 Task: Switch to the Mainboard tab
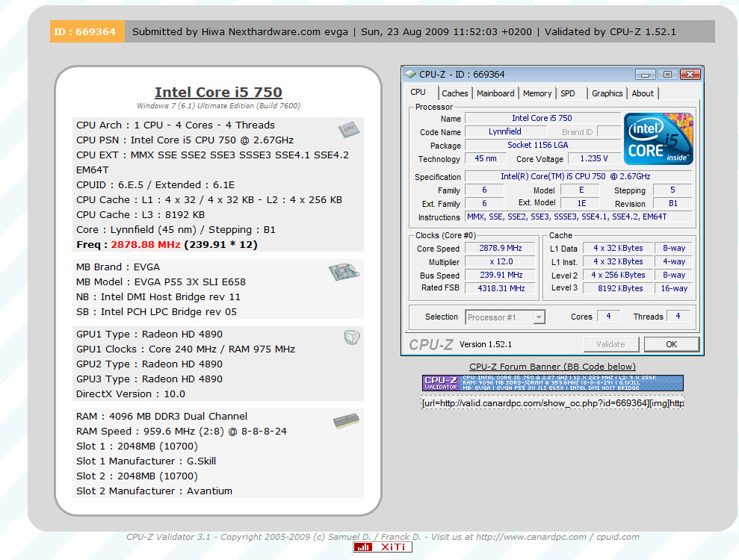click(x=495, y=93)
